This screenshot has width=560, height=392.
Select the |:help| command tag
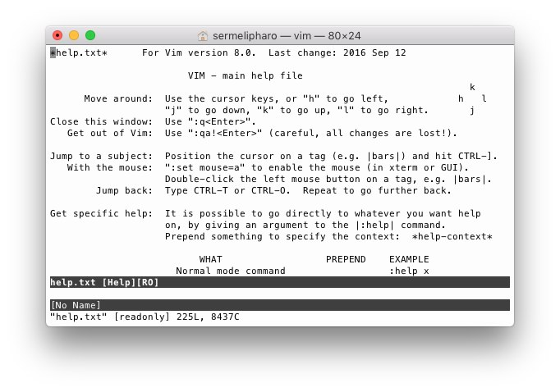pyautogui.click(x=375, y=225)
